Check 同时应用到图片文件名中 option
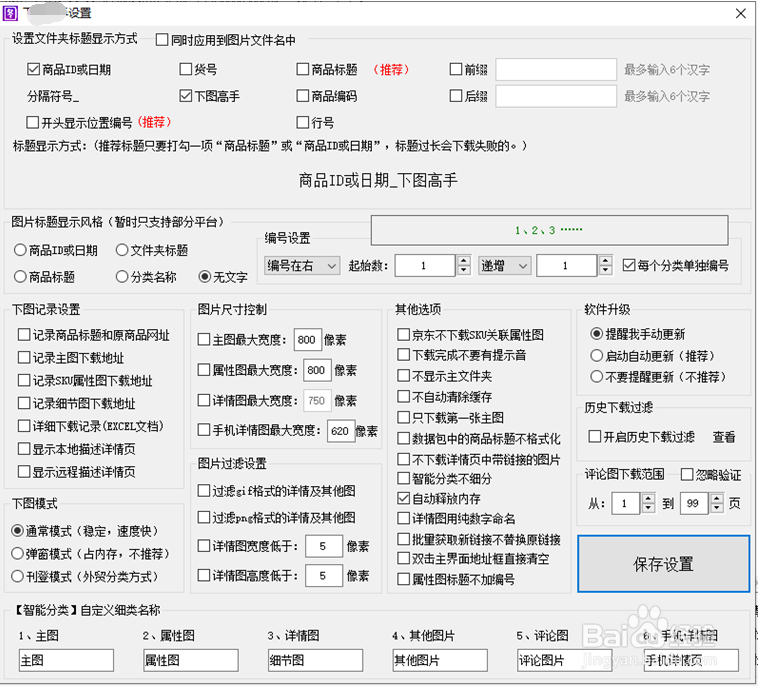Screen dimensions: 759x686 (x=162, y=40)
